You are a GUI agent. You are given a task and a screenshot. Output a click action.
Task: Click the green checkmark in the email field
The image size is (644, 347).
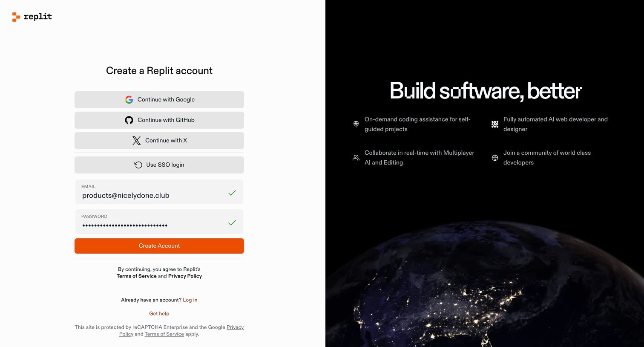point(232,193)
